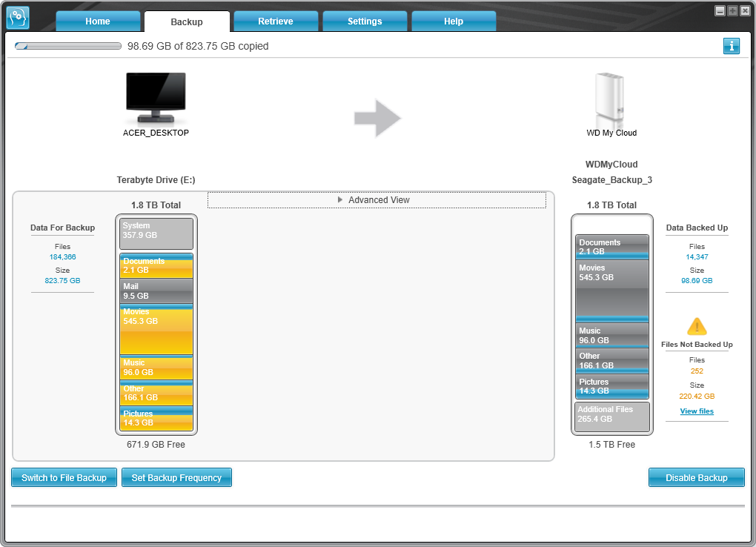Click the Disable Backup button

pyautogui.click(x=696, y=477)
